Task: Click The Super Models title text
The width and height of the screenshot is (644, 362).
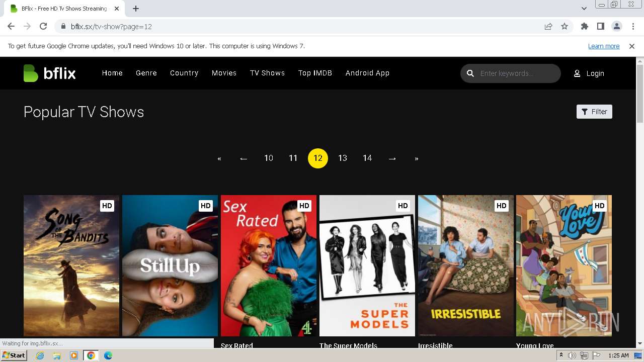Action: click(x=348, y=345)
